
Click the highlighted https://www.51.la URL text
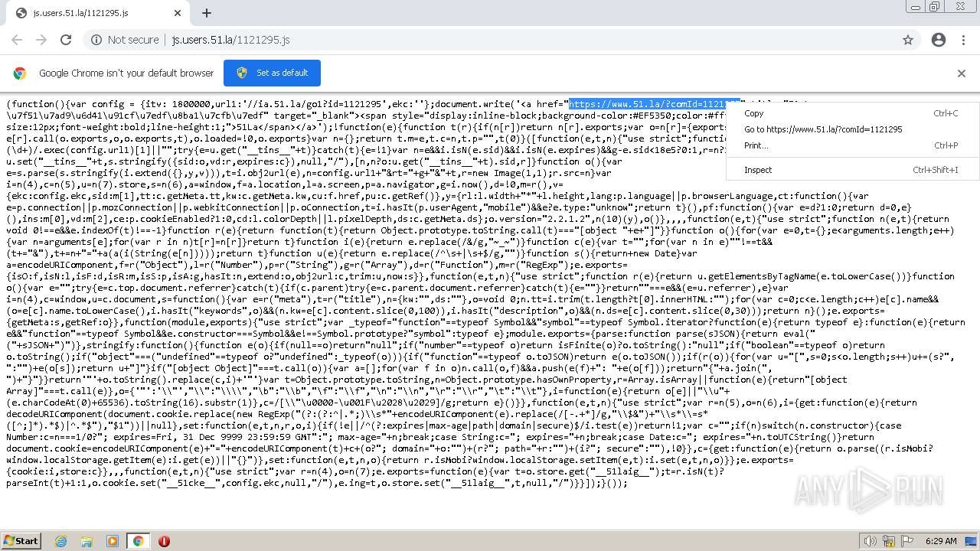pos(655,104)
